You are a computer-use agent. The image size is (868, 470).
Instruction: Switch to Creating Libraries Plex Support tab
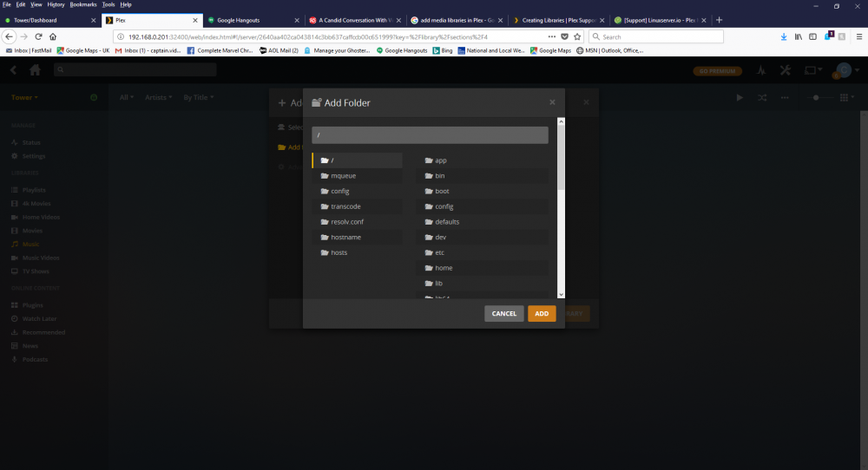(x=558, y=20)
